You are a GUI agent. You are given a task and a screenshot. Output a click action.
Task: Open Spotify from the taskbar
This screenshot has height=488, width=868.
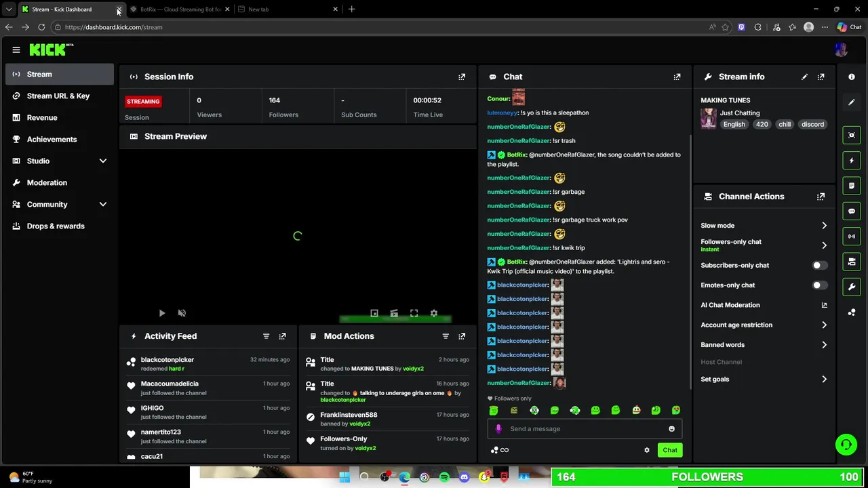[444, 477]
